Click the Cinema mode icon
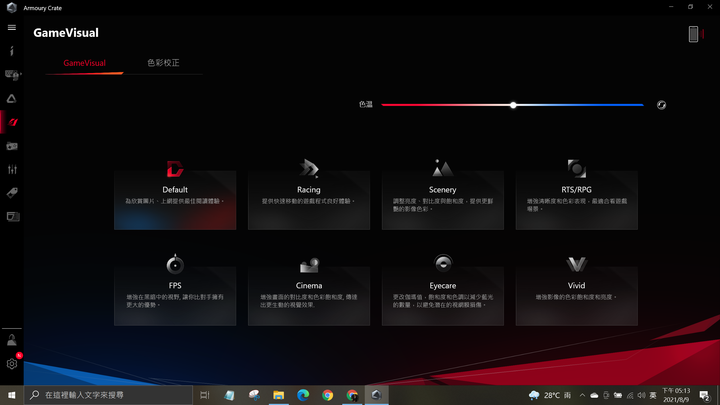 309,265
